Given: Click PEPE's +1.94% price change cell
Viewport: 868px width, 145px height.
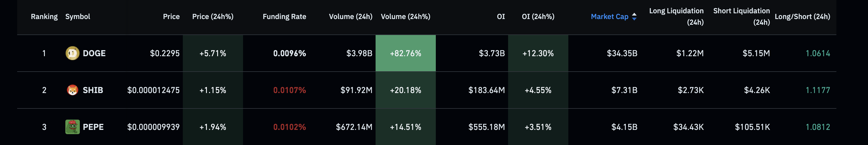Looking at the screenshot, I should point(213,127).
